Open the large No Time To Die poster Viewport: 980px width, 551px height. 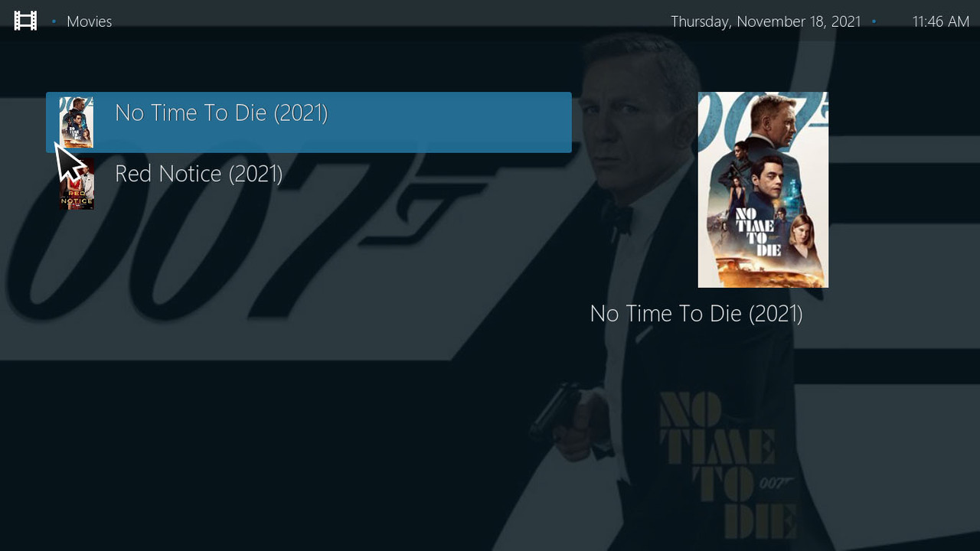click(x=763, y=190)
